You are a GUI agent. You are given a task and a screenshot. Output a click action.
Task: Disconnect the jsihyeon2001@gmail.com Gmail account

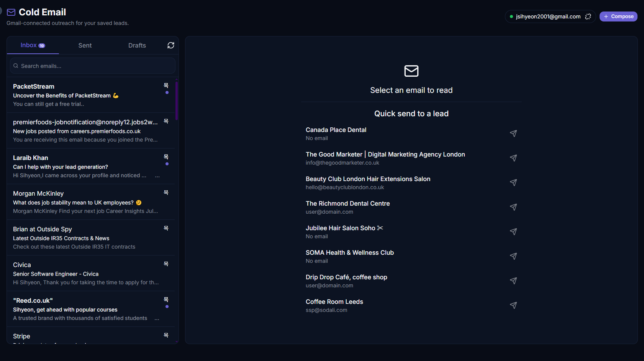[588, 16]
